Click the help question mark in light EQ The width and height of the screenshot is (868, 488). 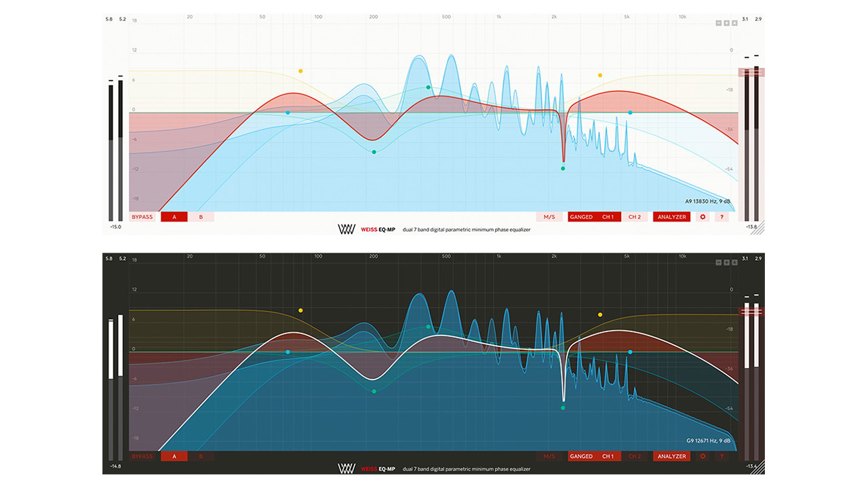(722, 217)
